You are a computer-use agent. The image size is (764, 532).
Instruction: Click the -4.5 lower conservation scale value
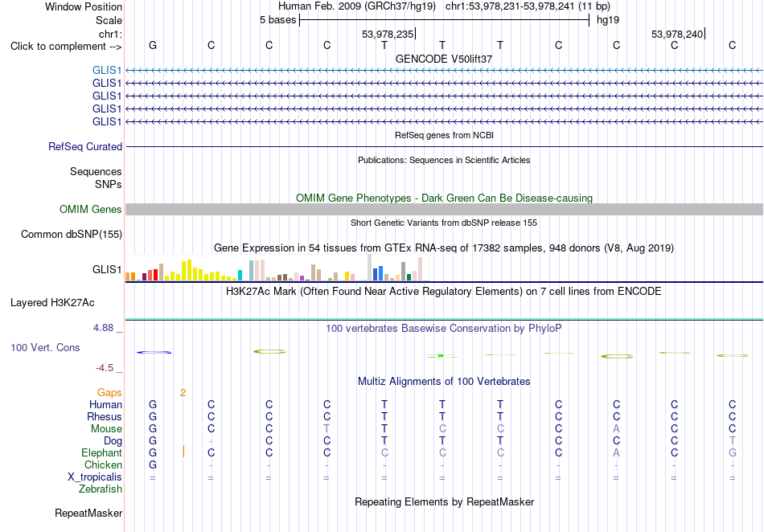pos(105,368)
